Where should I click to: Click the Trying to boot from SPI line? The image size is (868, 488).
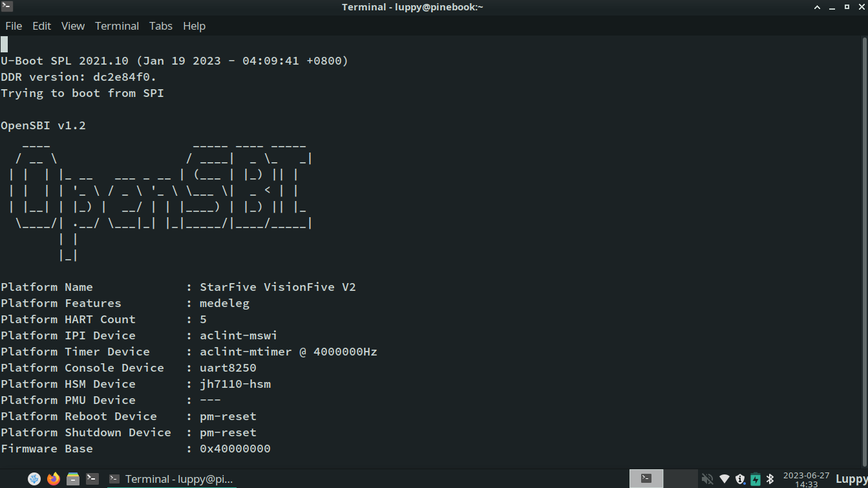(82, 93)
